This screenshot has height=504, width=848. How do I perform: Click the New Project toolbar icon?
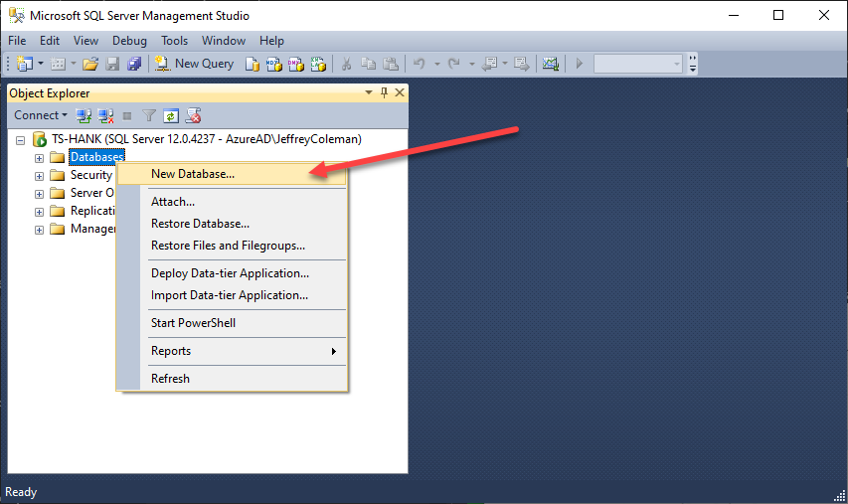(x=24, y=64)
